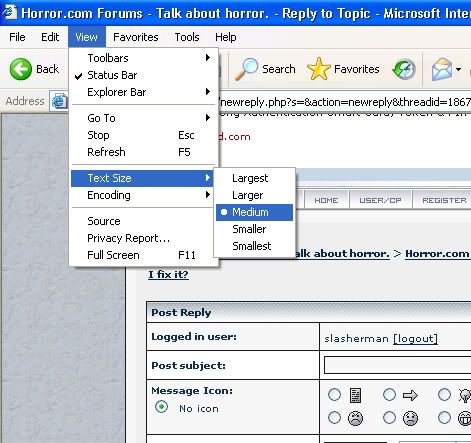Click the Internet Explorer page icon in address bar
The width and height of the screenshot is (471, 443).
click(x=59, y=101)
